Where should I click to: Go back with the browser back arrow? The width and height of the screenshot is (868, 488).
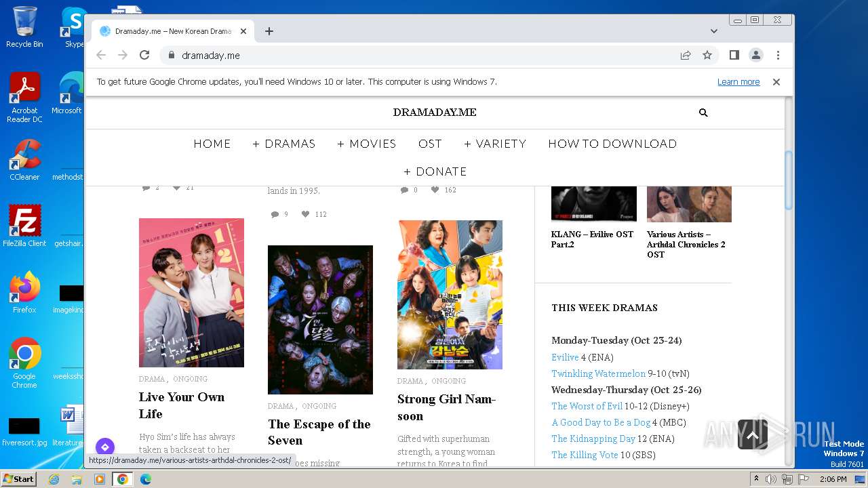tap(101, 55)
